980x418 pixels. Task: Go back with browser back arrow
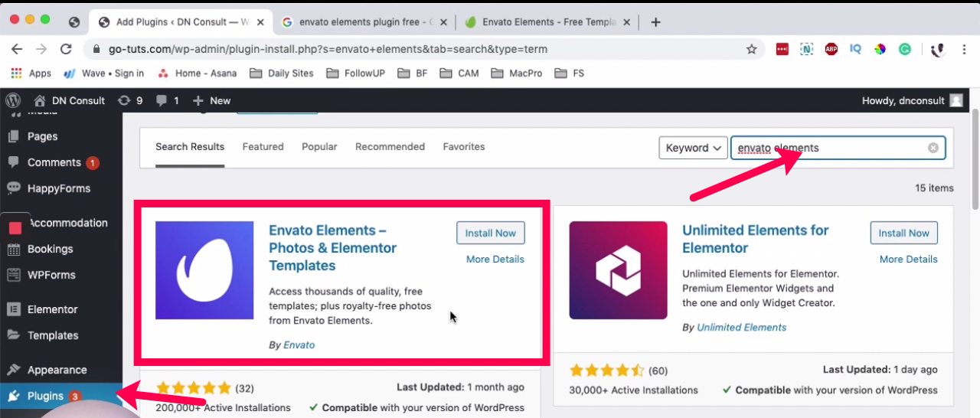click(x=18, y=49)
